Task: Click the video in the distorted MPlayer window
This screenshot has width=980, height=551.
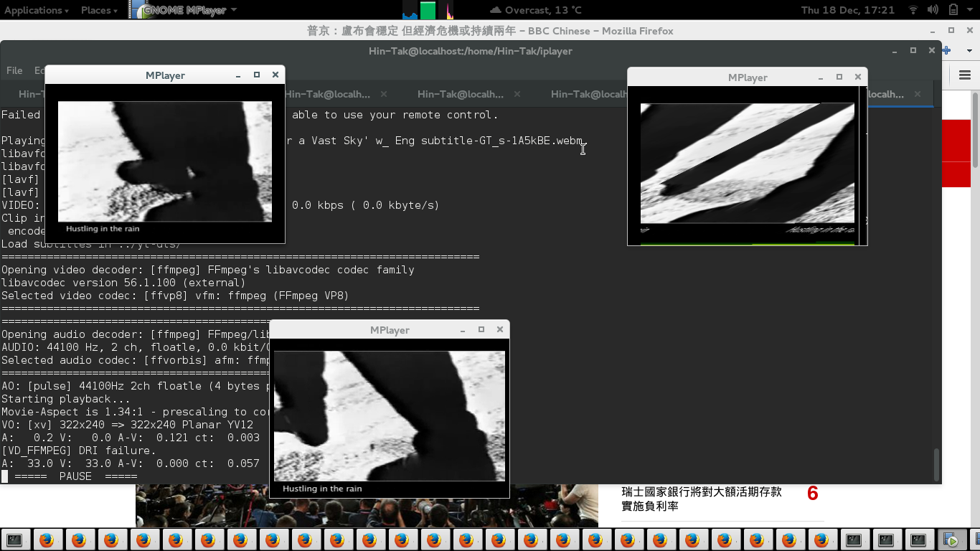Action: pyautogui.click(x=747, y=163)
